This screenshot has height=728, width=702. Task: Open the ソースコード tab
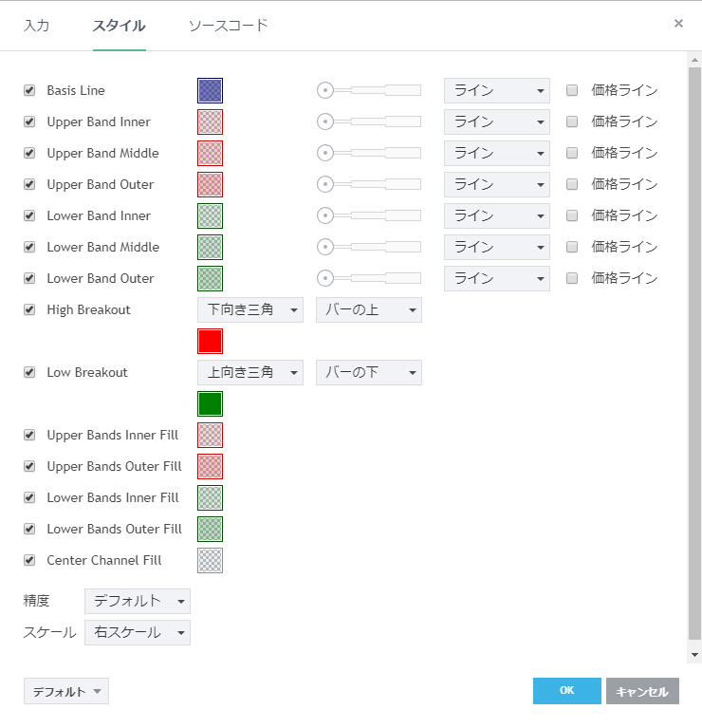(x=228, y=26)
